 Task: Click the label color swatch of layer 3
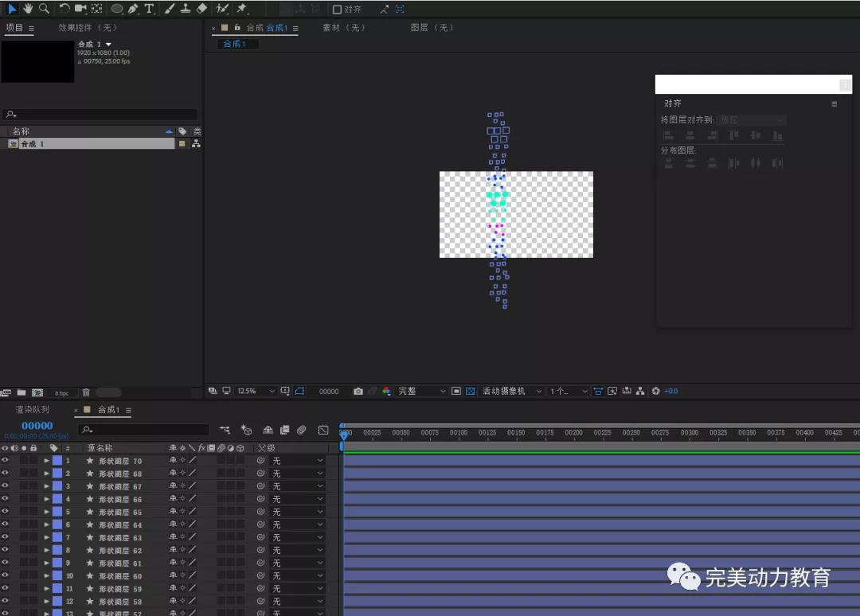57,486
